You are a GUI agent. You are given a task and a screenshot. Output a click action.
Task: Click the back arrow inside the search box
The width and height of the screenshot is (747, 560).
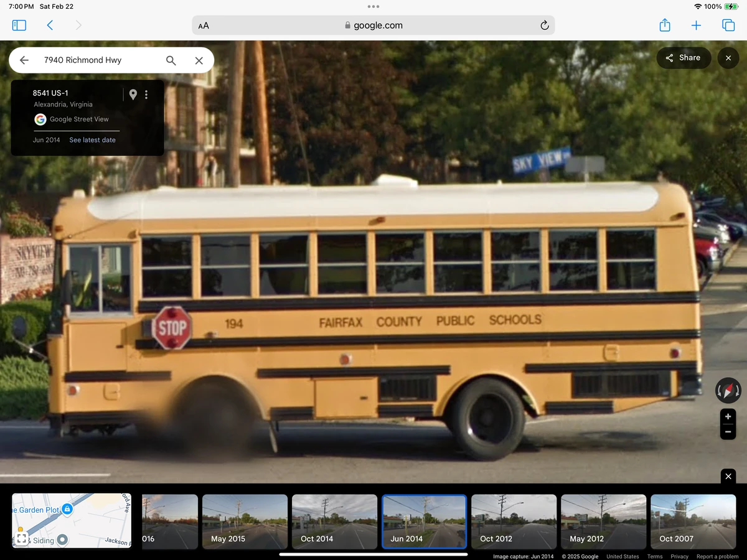[24, 60]
